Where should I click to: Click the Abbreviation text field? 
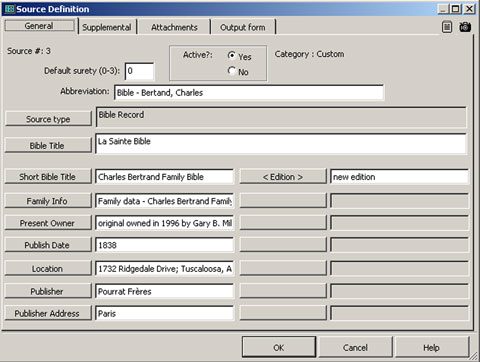(x=249, y=92)
